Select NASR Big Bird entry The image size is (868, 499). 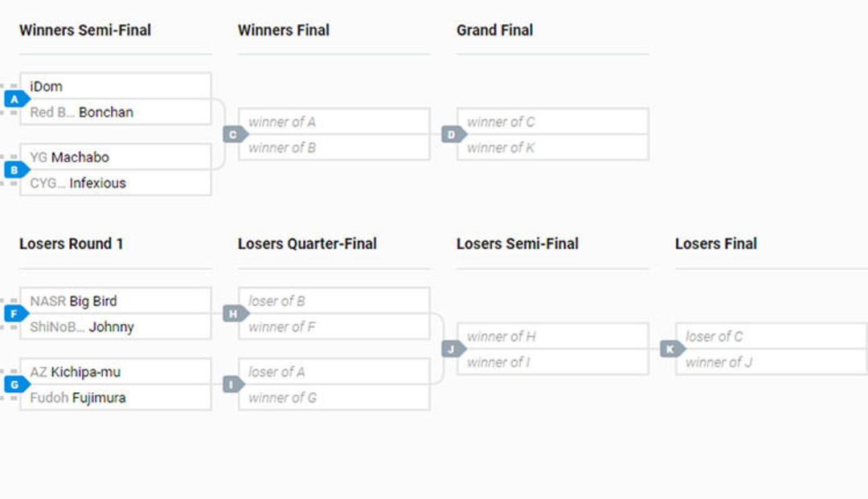(x=116, y=301)
